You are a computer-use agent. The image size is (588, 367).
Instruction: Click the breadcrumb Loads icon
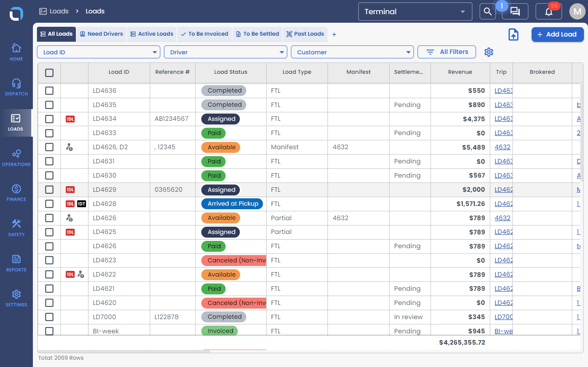[x=43, y=11]
